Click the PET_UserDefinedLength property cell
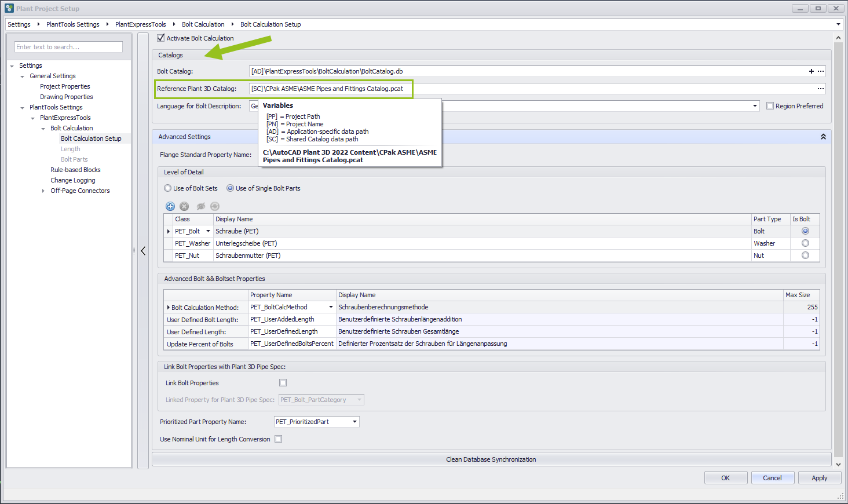The image size is (848, 504). point(292,331)
